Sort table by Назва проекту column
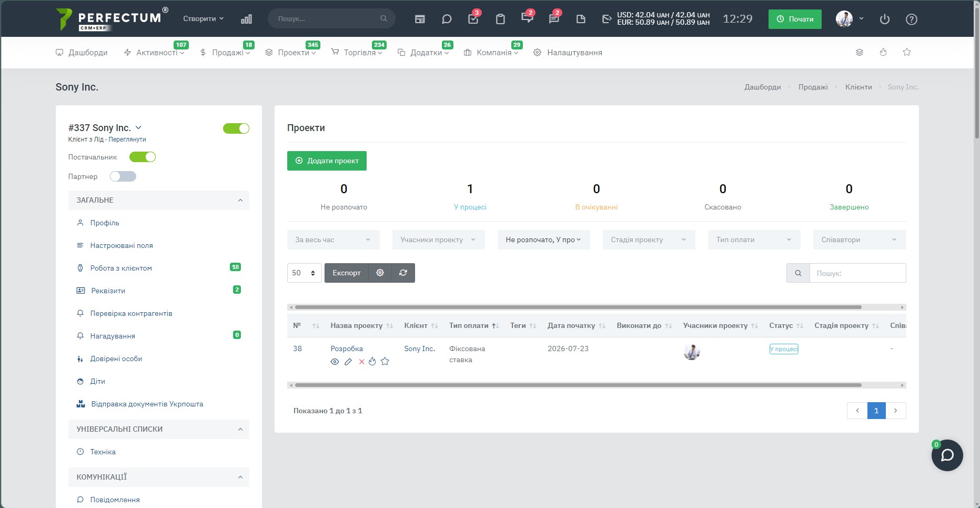This screenshot has width=980, height=508. pyautogui.click(x=362, y=326)
